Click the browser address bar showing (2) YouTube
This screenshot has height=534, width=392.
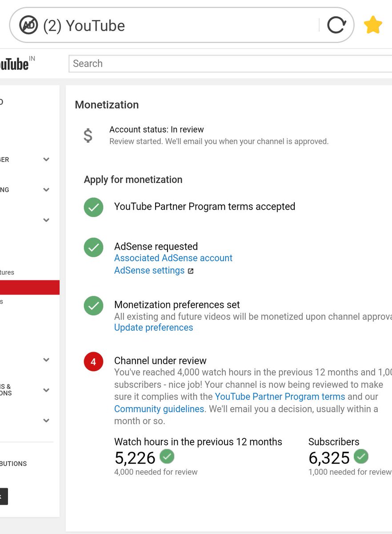pos(181,25)
